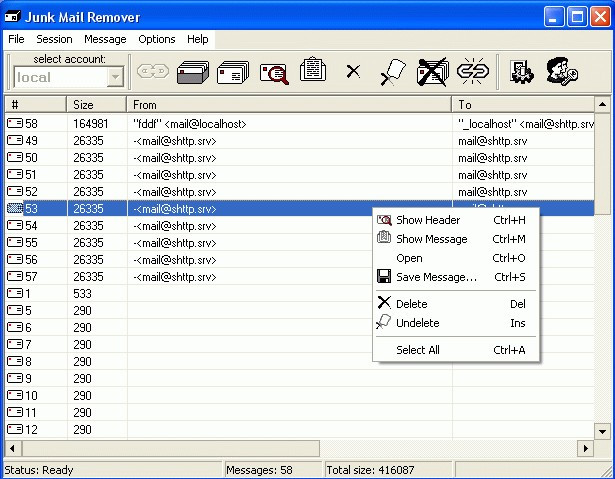
Task: Click the connect chain-link toolbar icon
Action: click(x=153, y=71)
